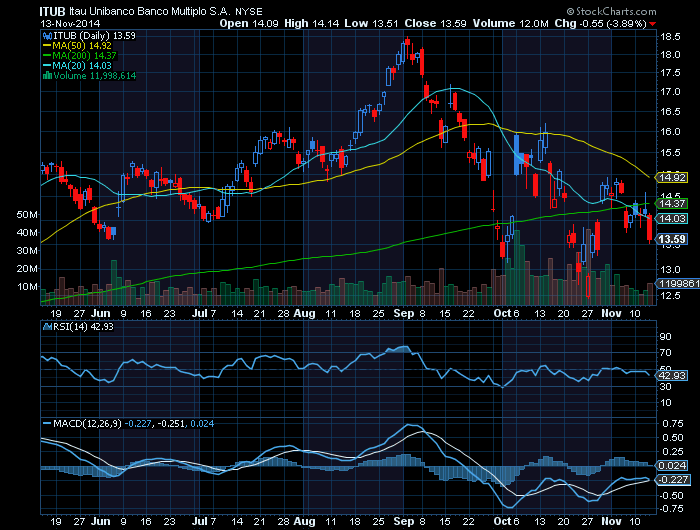The width and height of the screenshot is (700, 530).
Task: Click the 'Sep' label under the price chart
Action: point(404,313)
